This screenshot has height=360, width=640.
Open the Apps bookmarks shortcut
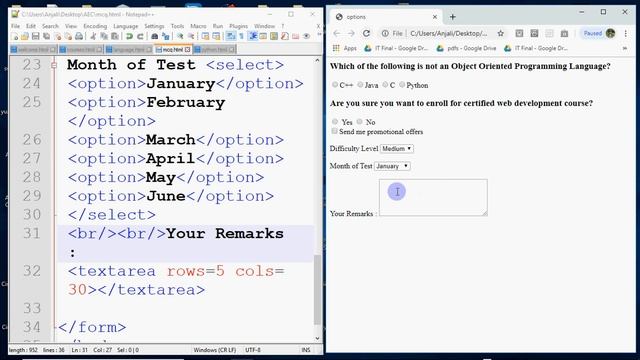pyautogui.click(x=345, y=48)
